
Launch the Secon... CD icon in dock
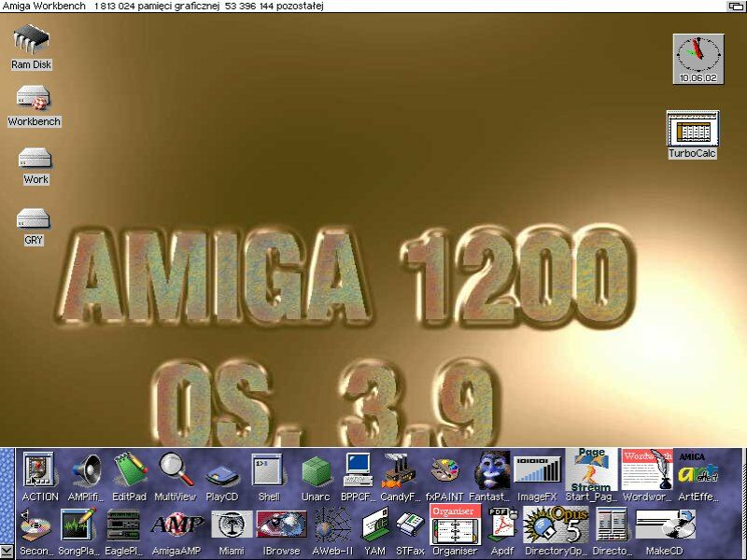pyautogui.click(x=35, y=531)
